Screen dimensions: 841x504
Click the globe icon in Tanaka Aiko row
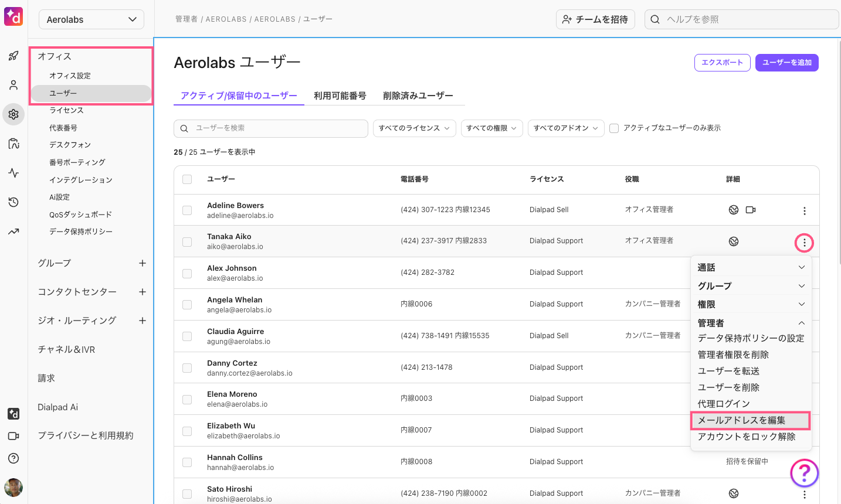(734, 241)
